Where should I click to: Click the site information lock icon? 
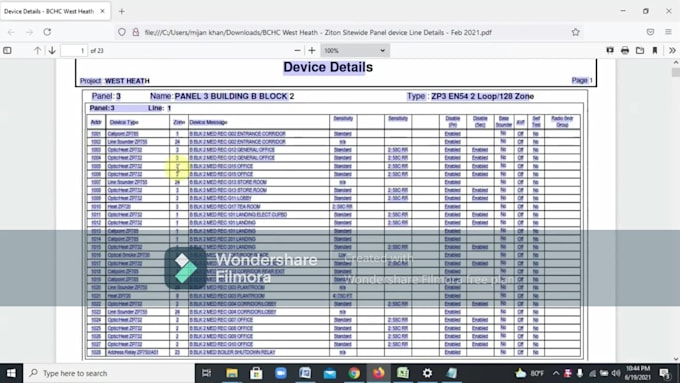pos(136,32)
